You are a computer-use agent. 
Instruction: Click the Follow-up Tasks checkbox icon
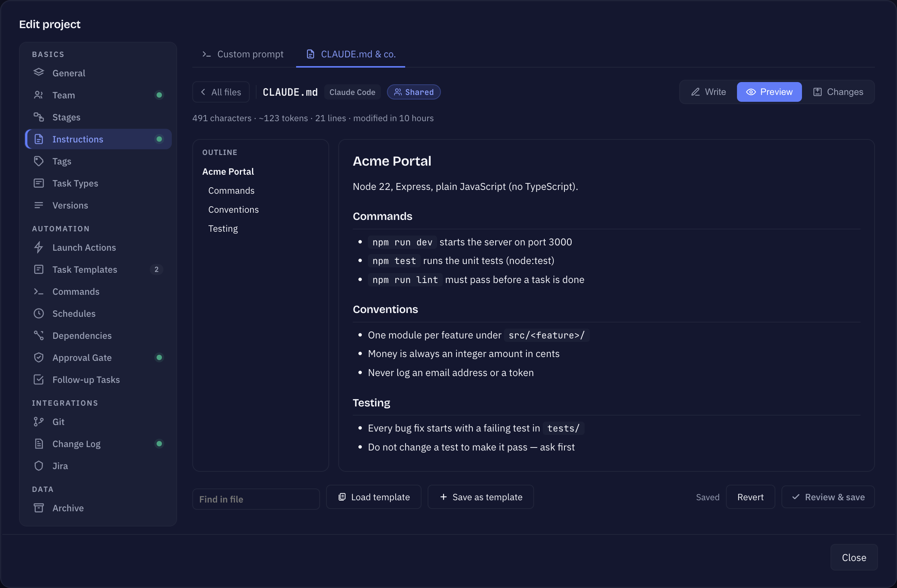coord(39,379)
